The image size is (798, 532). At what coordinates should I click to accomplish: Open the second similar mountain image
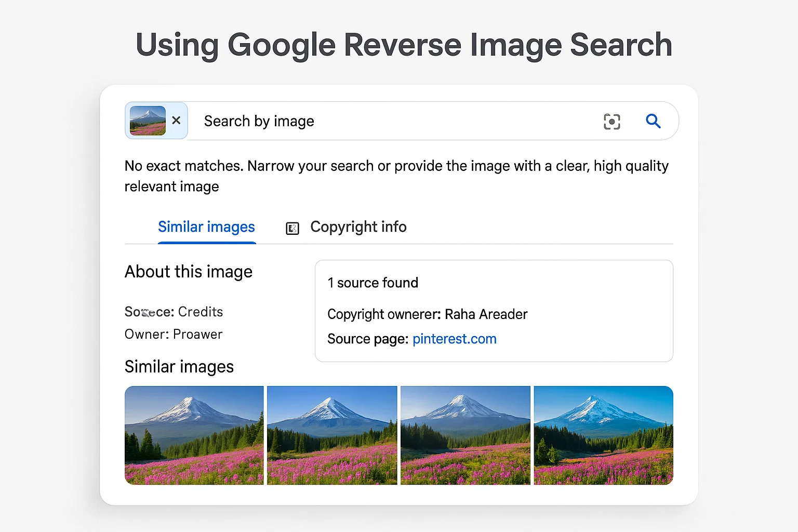[332, 435]
